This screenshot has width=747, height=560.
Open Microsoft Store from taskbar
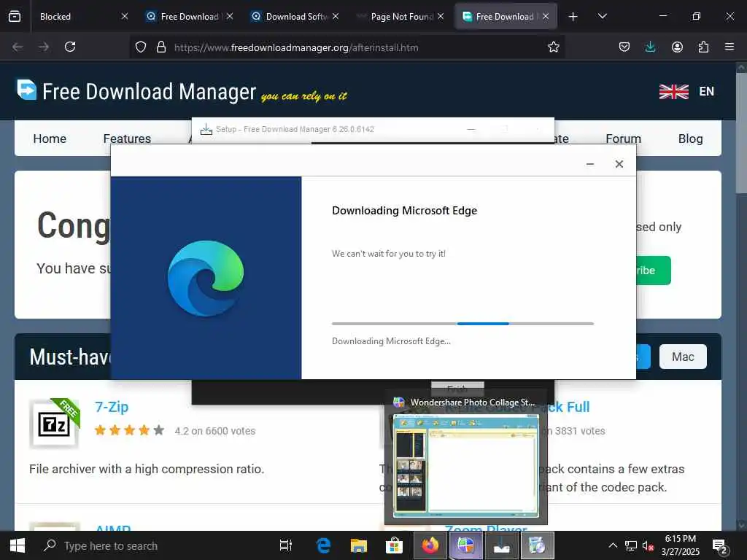[x=394, y=545]
